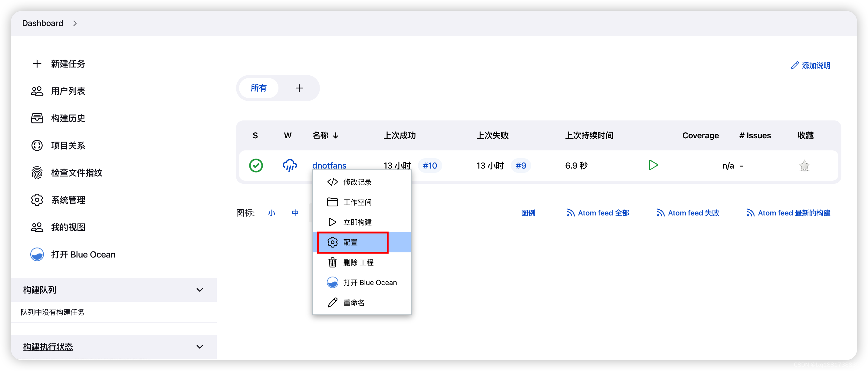Viewport: 868px width, 371px height.
Task: Choose 打开 Blue Ocean from context menu
Action: point(362,282)
